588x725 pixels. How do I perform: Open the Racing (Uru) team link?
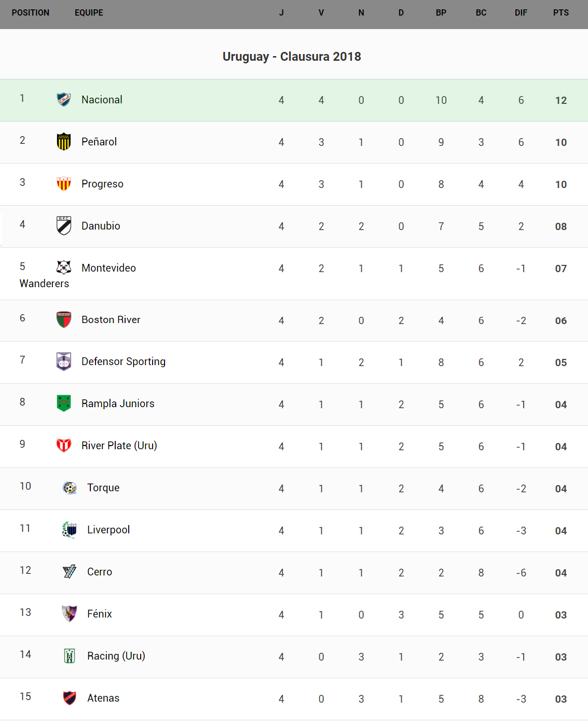[116, 656]
